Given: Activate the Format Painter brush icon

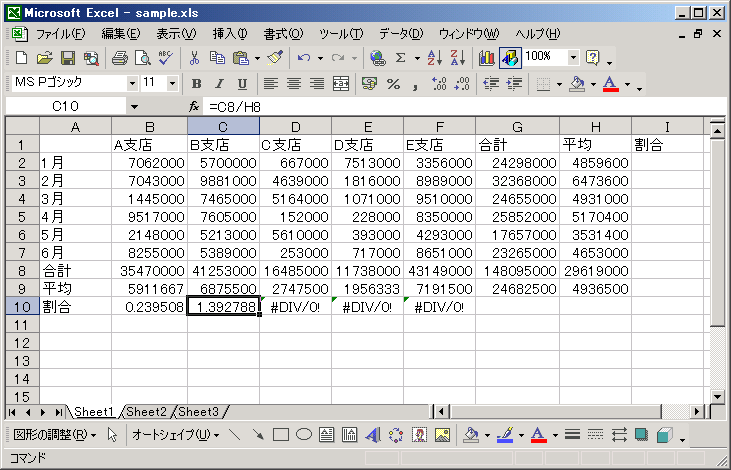Looking at the screenshot, I should (275, 58).
